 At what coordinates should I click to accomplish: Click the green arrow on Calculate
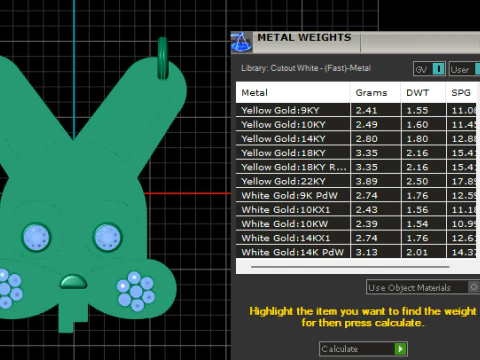click(400, 349)
